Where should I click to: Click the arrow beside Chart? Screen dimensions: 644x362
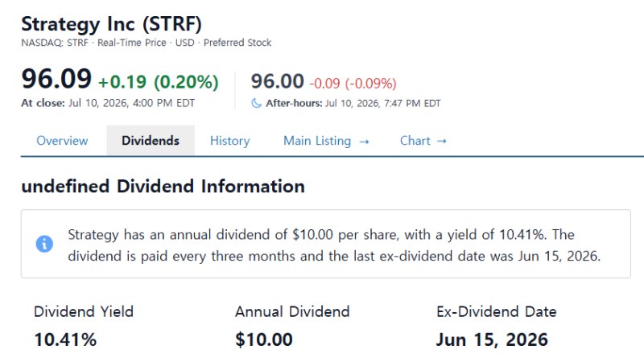(x=441, y=142)
